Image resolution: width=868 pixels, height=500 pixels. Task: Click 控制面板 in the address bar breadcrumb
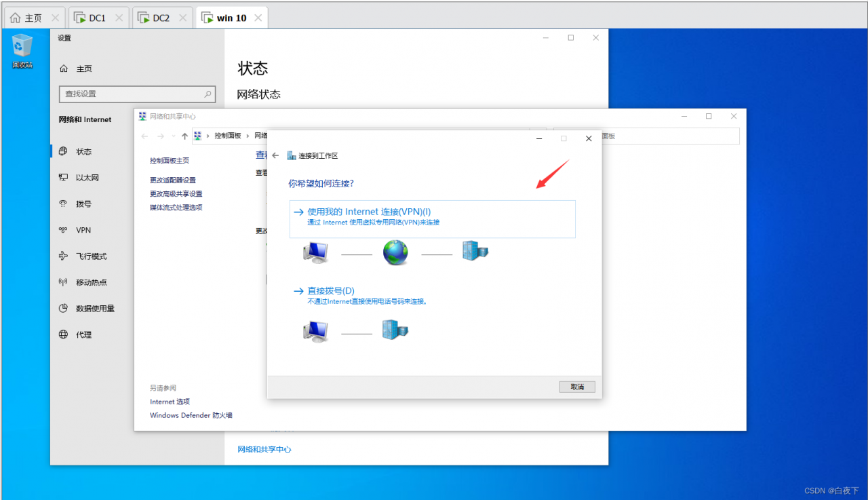click(x=228, y=136)
